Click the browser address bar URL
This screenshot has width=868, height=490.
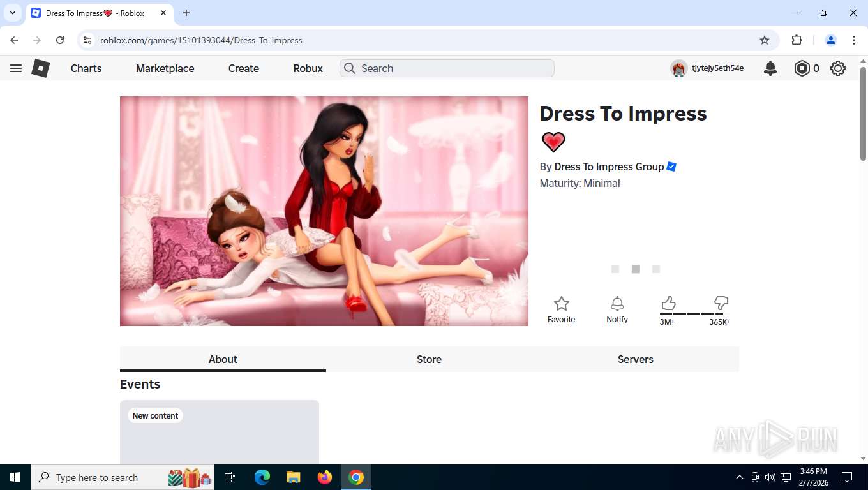coord(201,40)
